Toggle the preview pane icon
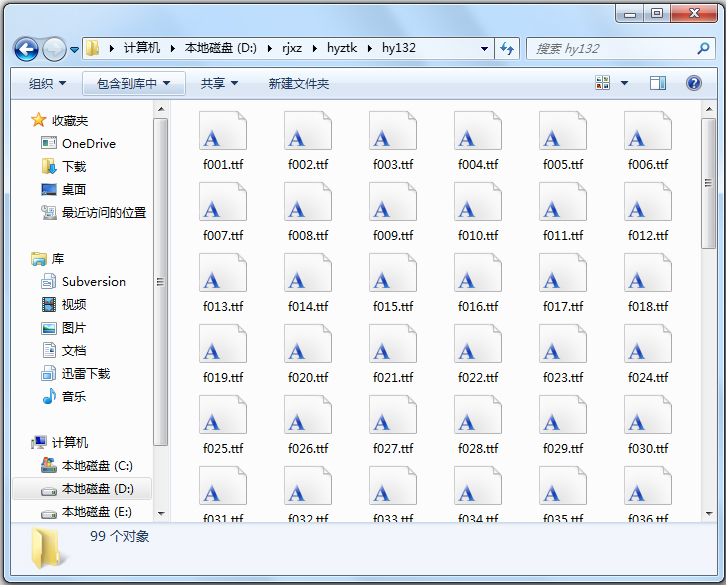Viewport: 726px width, 585px height. point(657,83)
